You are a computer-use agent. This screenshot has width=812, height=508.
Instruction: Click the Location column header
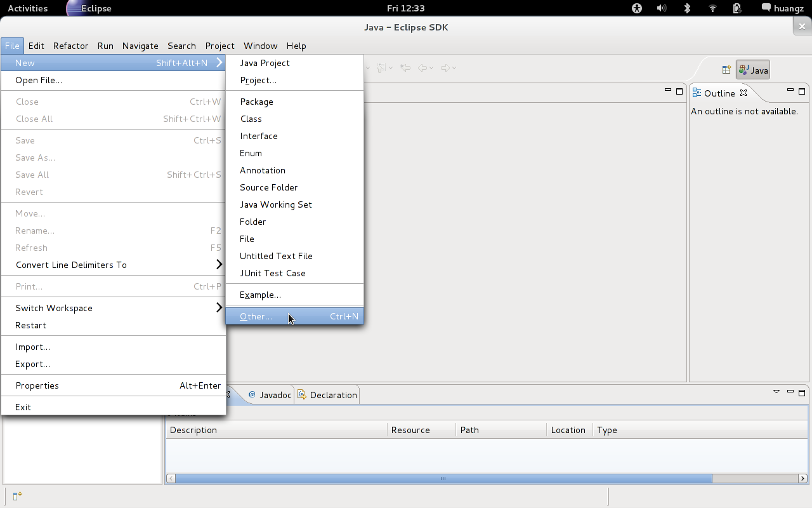tap(569, 430)
